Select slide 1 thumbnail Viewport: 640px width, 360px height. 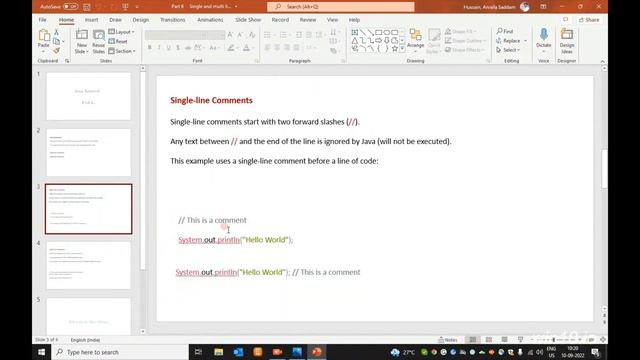point(89,96)
